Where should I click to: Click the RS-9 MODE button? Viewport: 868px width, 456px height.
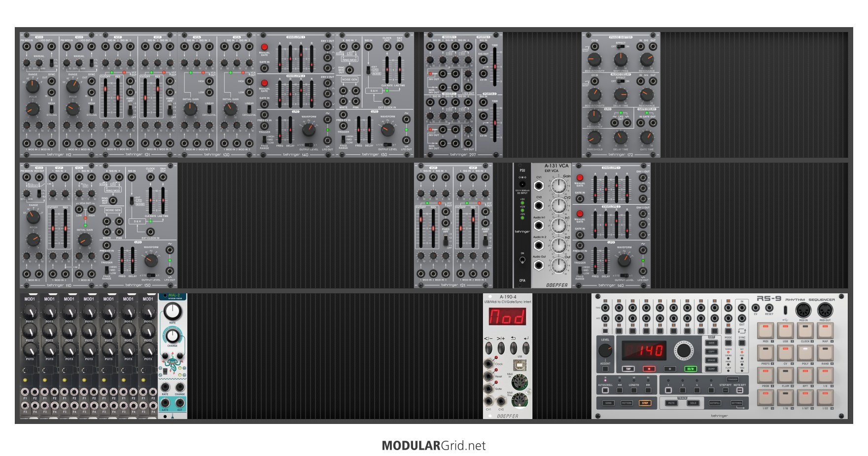(x=729, y=343)
